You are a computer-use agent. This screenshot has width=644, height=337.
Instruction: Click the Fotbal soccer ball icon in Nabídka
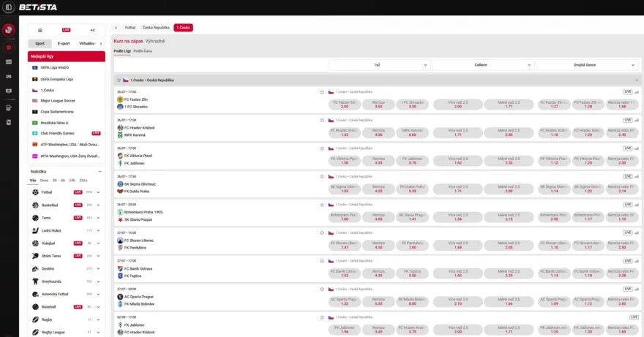pos(34,192)
